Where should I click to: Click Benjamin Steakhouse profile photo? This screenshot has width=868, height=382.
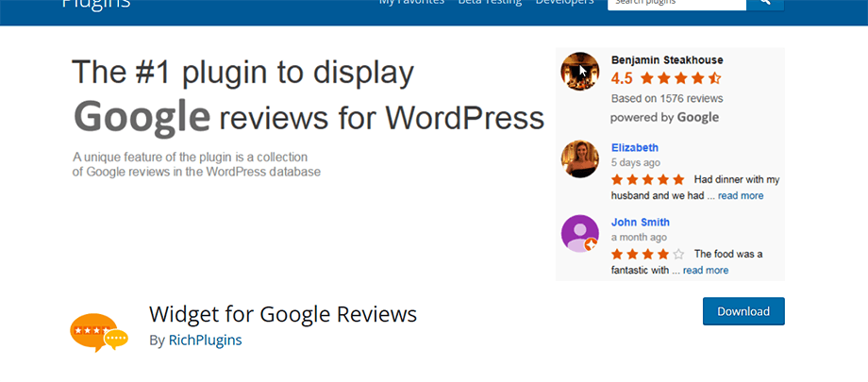tap(579, 71)
